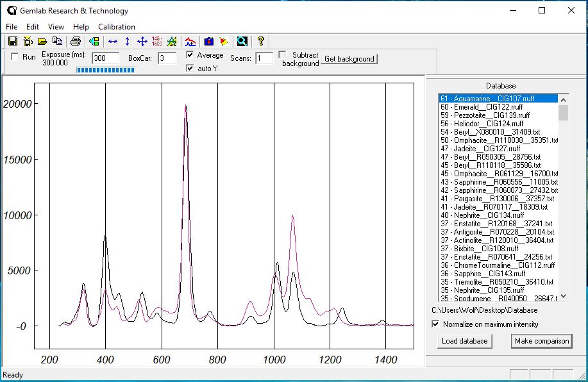Image resolution: width=588 pixels, height=382 pixels.
Task: Click the yellow question mark help icon
Action: click(x=260, y=41)
